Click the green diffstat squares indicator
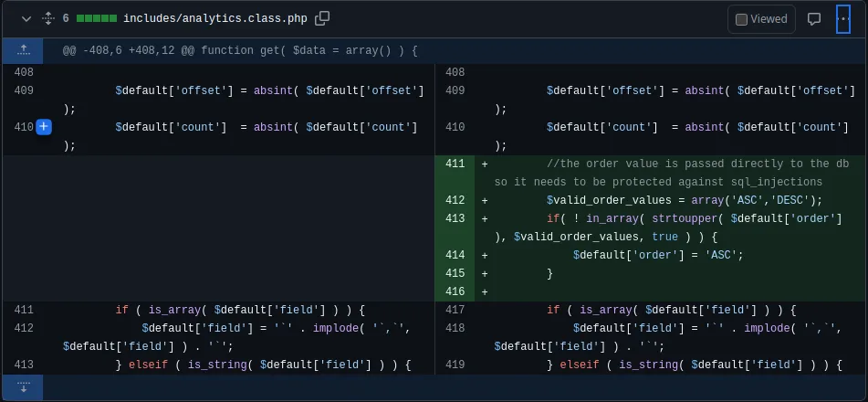Image resolution: width=868 pixels, height=402 pixels. [x=97, y=18]
